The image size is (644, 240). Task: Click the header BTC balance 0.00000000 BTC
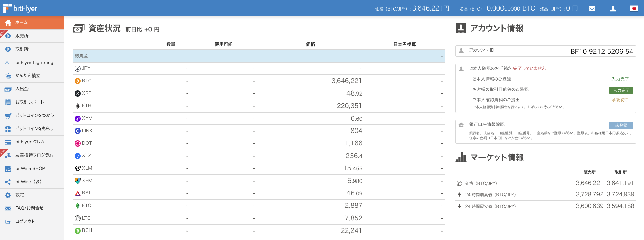[511, 8]
